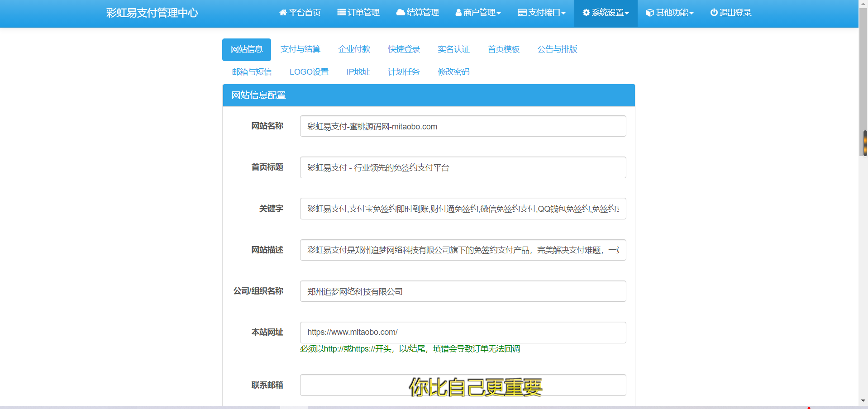The width and height of the screenshot is (868, 409).
Task: Expand the 支付接口 dropdown caret
Action: pyautogui.click(x=563, y=14)
